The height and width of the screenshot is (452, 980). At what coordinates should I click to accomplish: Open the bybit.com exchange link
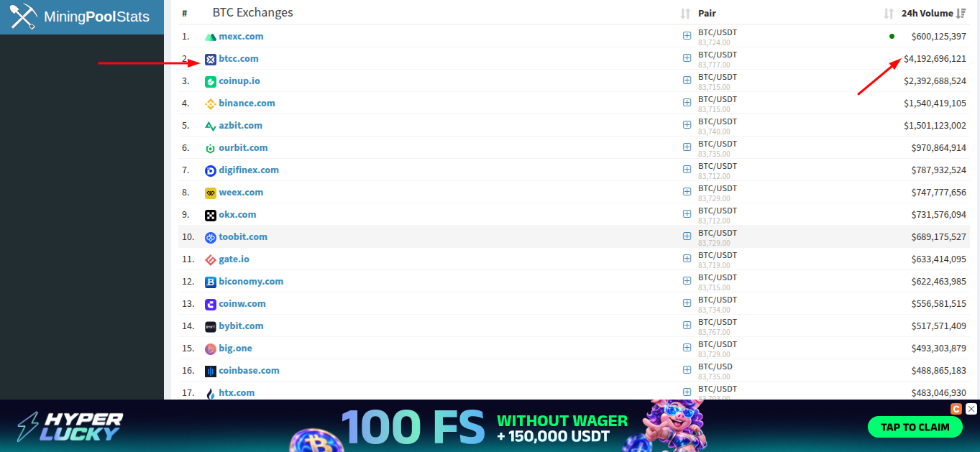[x=241, y=326]
